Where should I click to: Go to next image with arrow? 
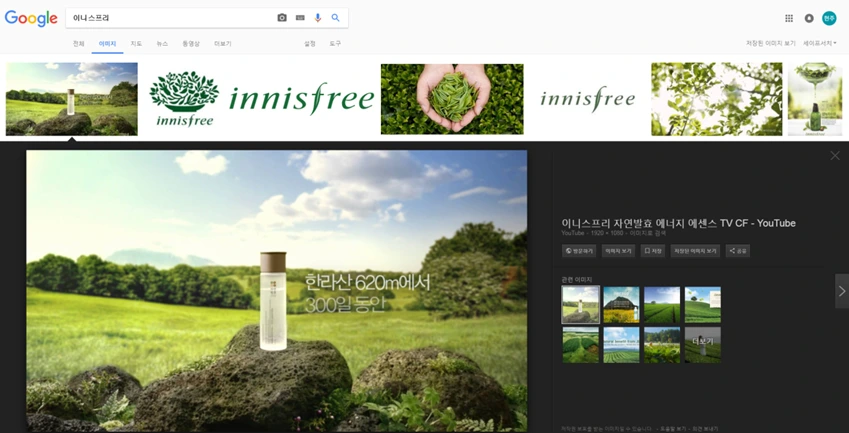[x=842, y=291]
